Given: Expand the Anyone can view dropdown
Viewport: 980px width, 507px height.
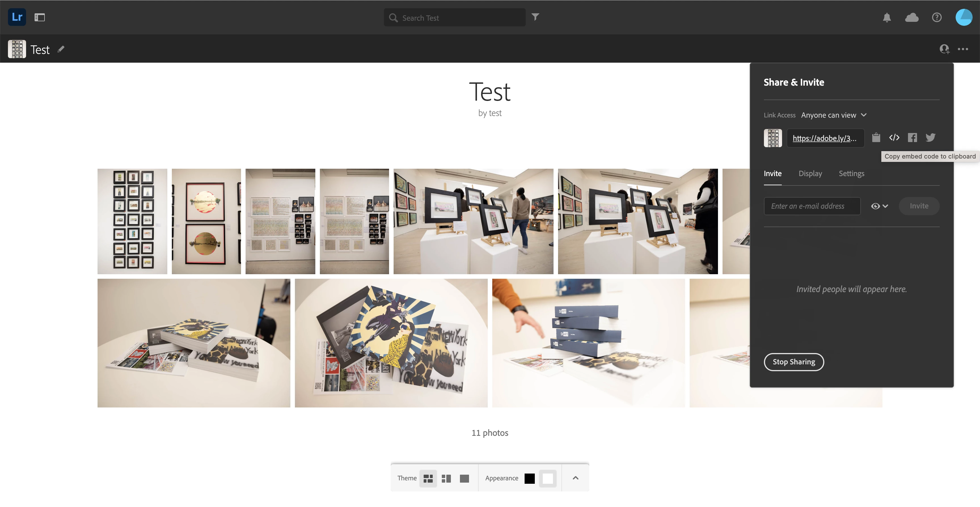Looking at the screenshot, I should click(833, 115).
